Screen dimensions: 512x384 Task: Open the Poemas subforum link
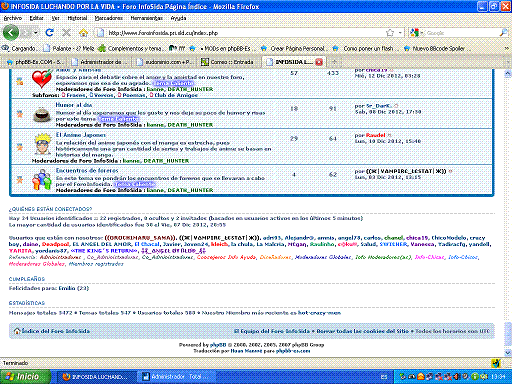(x=134, y=95)
